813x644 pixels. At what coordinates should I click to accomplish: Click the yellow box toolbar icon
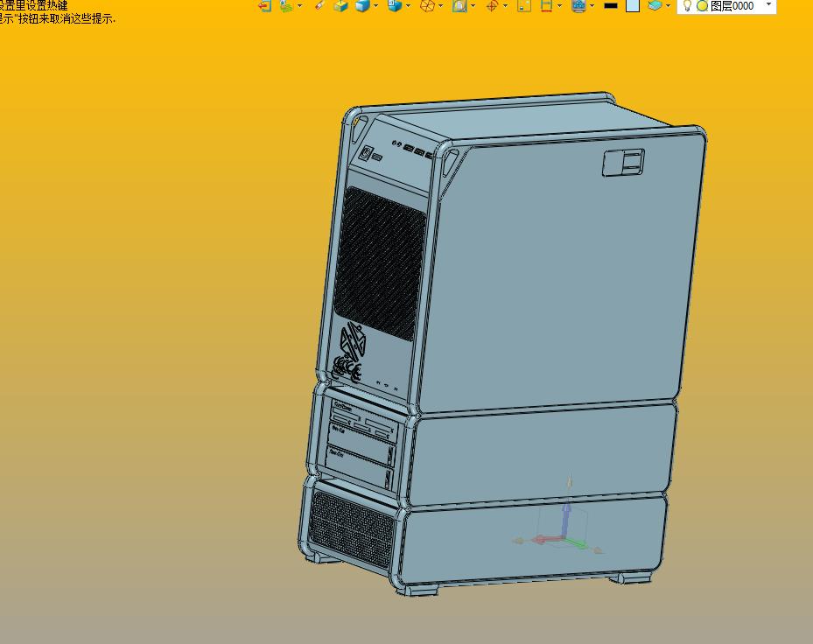(340, 6)
